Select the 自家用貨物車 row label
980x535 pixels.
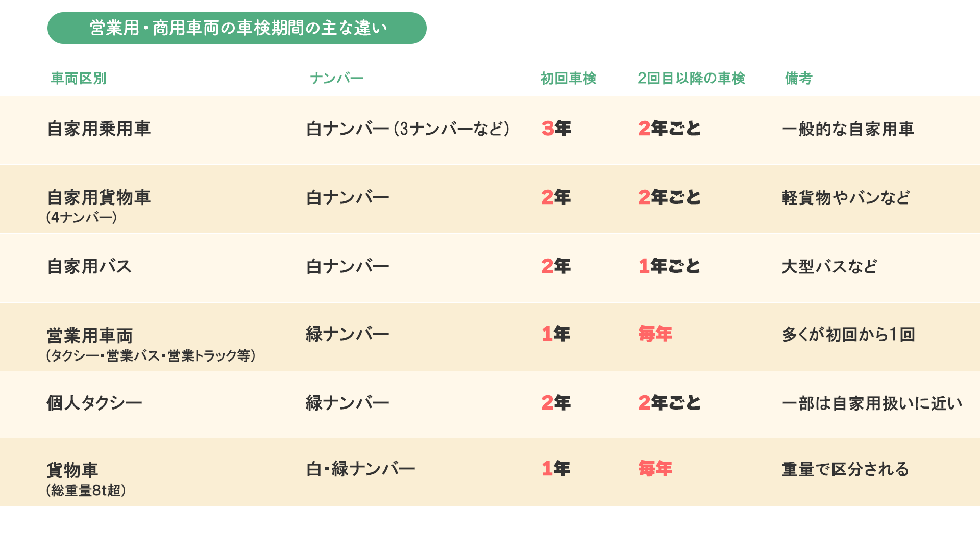coord(99,197)
